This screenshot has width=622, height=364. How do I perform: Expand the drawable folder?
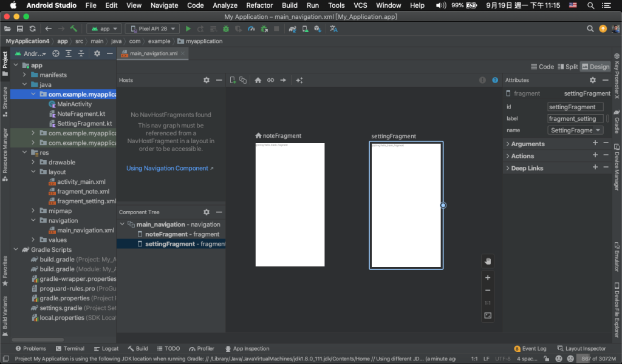tap(33, 163)
